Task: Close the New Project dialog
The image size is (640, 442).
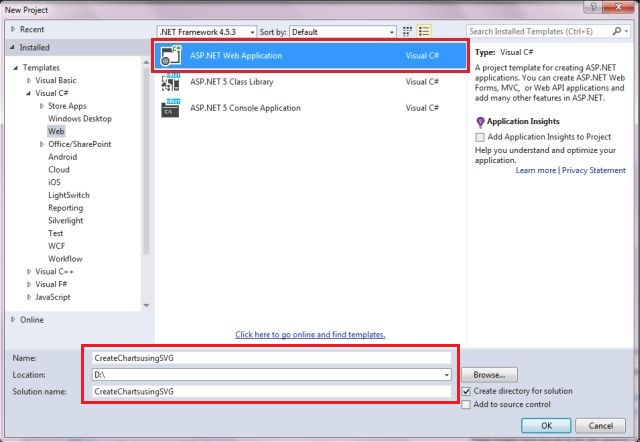Action: pyautogui.click(x=618, y=8)
